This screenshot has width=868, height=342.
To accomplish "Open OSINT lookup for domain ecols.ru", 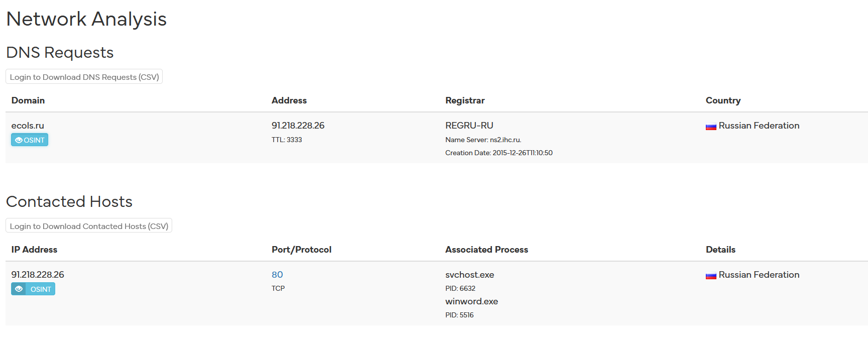I will click(x=29, y=140).
